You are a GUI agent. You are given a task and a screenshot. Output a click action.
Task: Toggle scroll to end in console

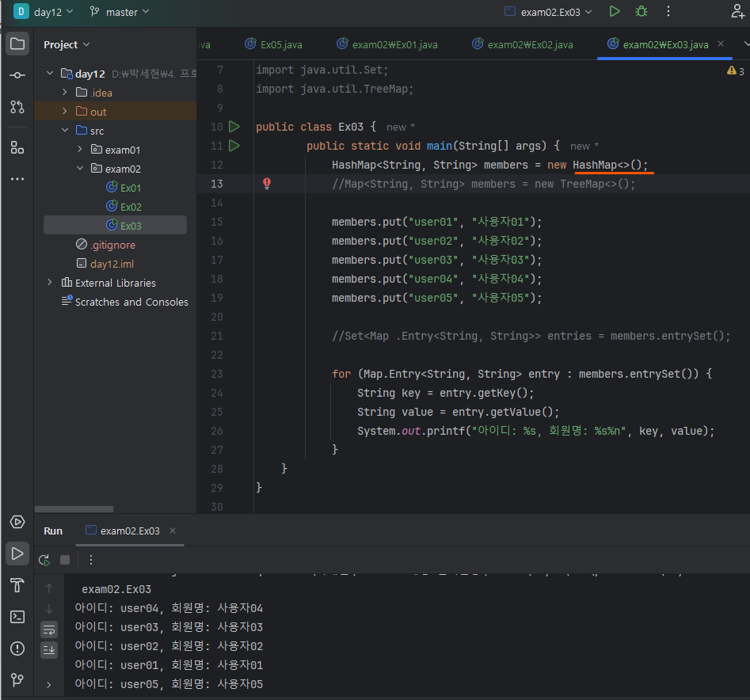(x=49, y=649)
